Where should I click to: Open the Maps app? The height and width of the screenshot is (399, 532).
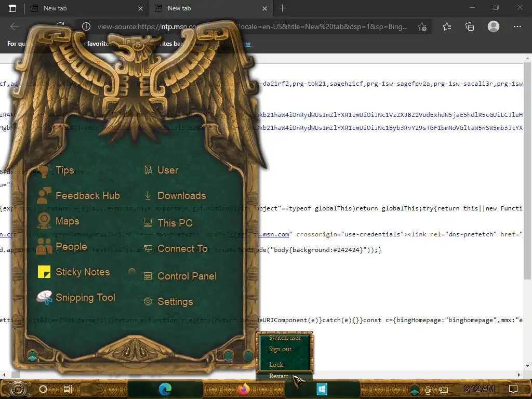tap(58, 221)
